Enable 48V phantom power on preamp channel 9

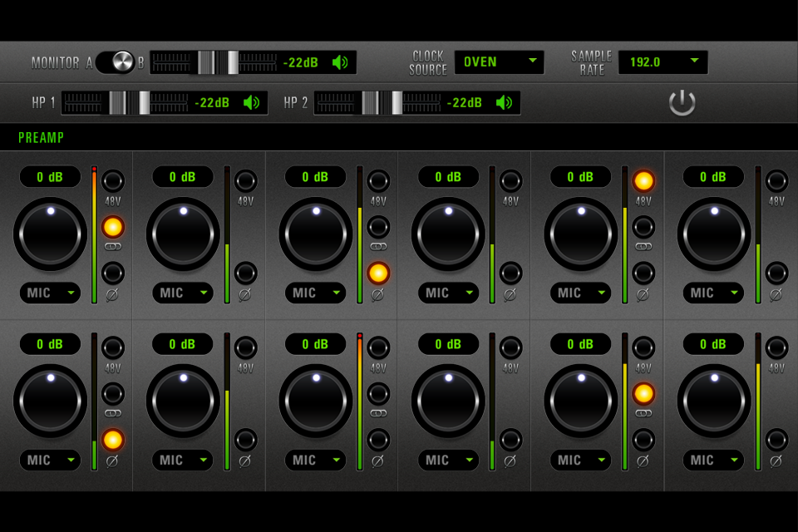pos(379,347)
